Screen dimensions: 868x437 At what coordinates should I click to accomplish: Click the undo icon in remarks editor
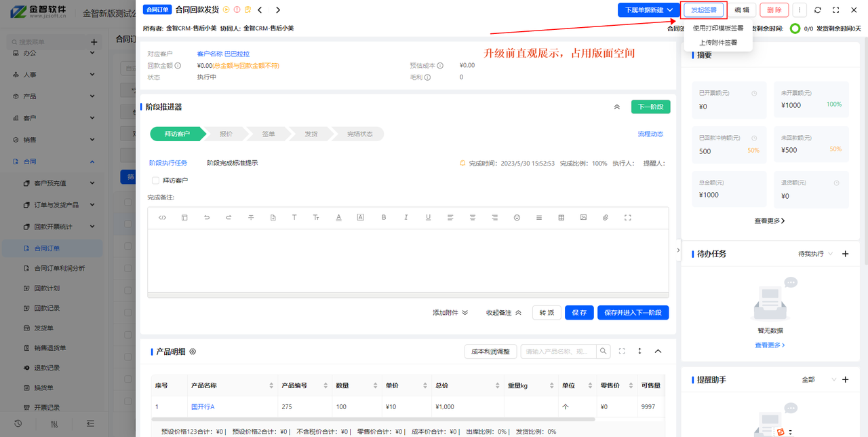207,217
